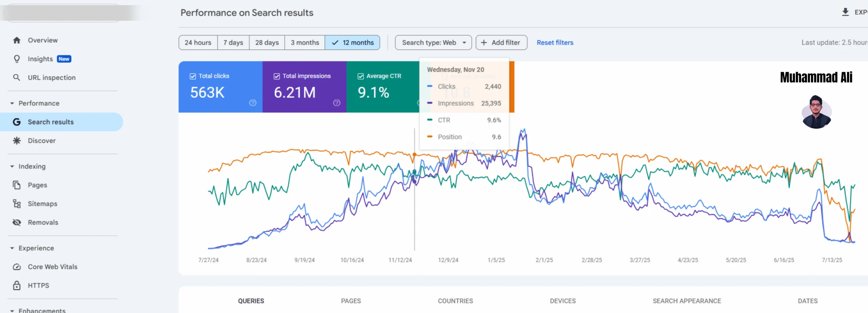Switch to the COUNTRIES tab

coord(455,301)
